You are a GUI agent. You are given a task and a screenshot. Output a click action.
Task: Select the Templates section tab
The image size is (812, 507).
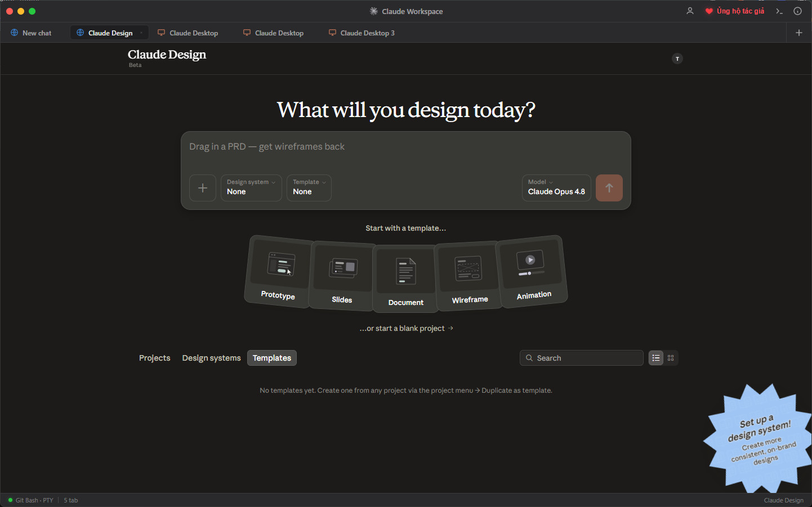point(272,358)
